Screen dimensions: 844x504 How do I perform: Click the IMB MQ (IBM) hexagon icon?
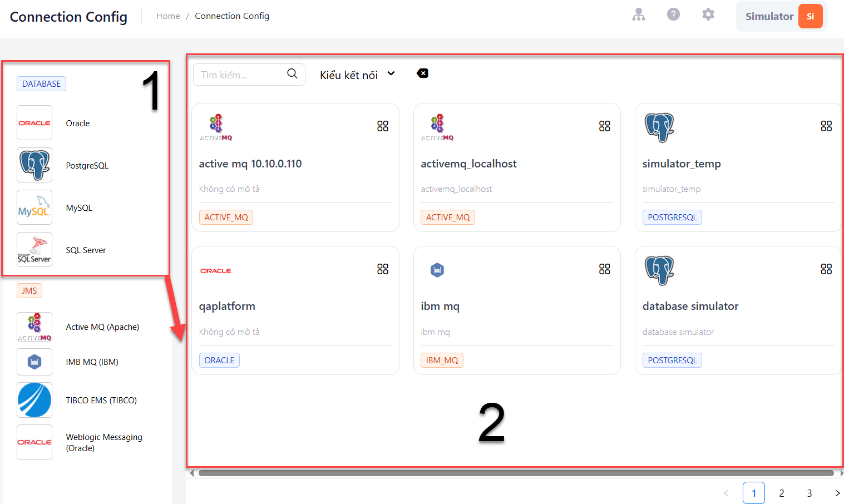(34, 362)
